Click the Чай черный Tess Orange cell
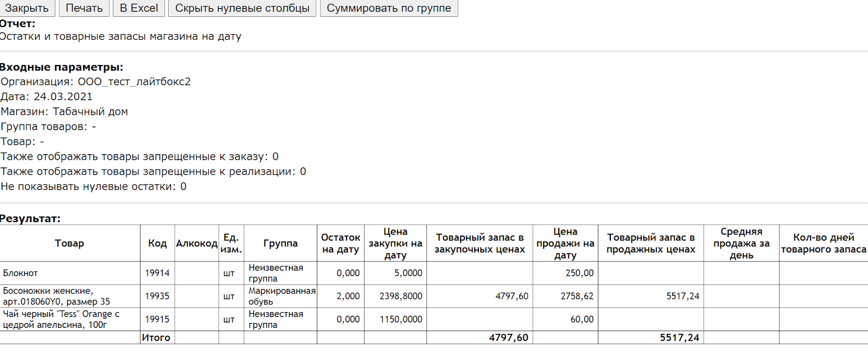Viewport: 868px width, 361px height. tap(61, 319)
